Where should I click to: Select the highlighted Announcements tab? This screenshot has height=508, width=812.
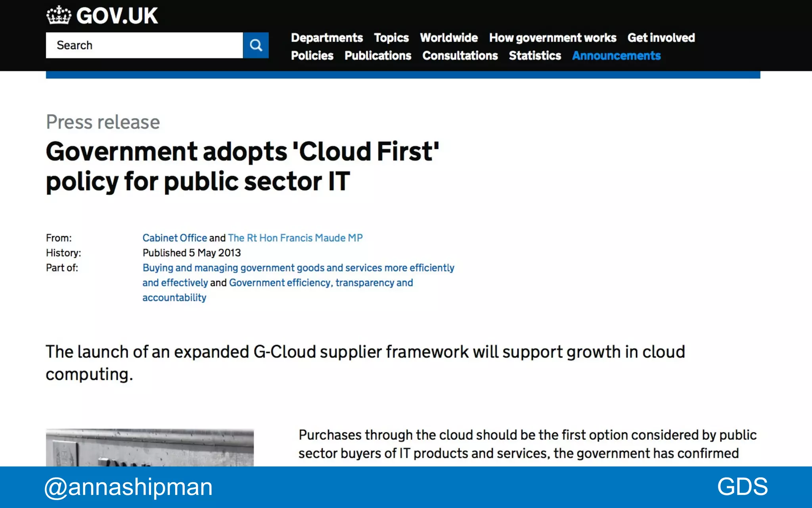pos(616,56)
